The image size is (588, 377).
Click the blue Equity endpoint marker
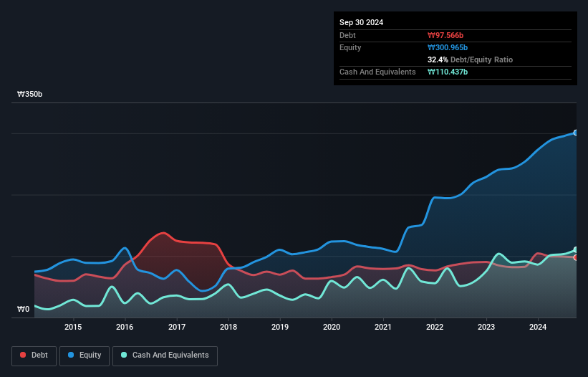[x=576, y=133]
